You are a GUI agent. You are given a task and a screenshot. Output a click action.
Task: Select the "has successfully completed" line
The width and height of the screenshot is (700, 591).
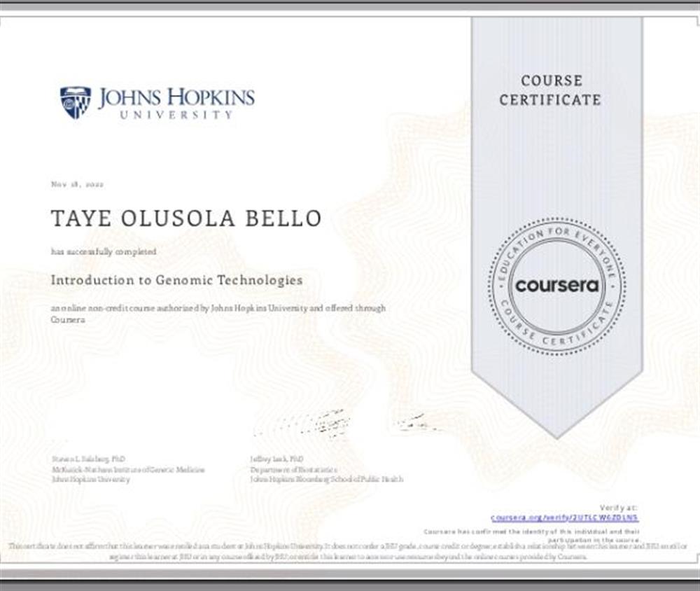(104, 252)
